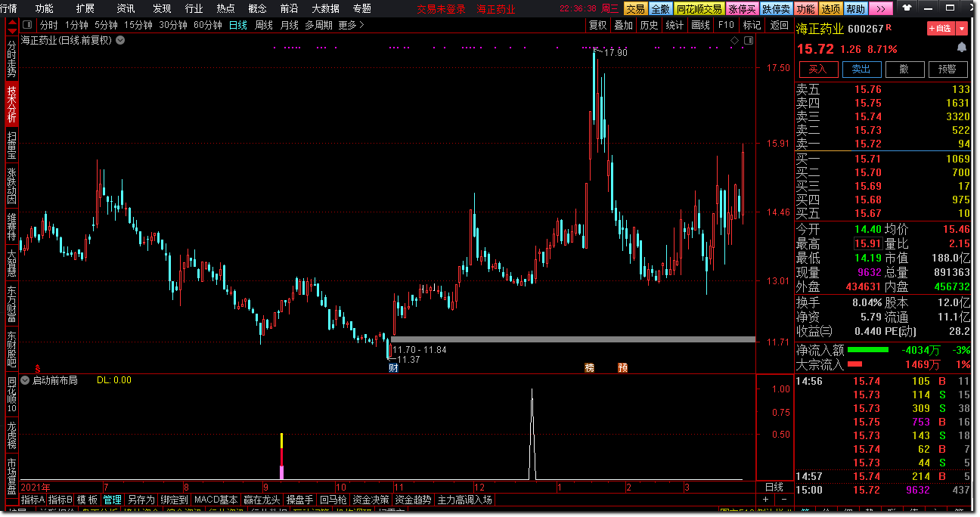This screenshot has width=980, height=517.
Task: Select the 指标A tab at bottom
Action: (33, 500)
